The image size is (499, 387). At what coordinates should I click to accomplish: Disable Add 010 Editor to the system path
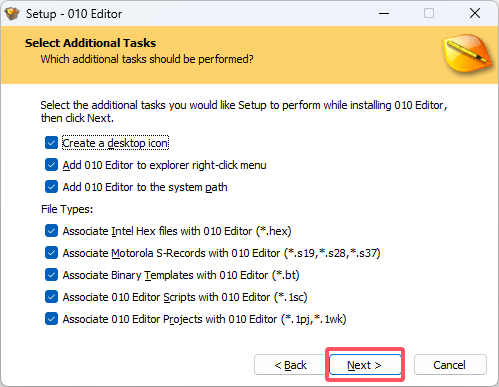(51, 187)
